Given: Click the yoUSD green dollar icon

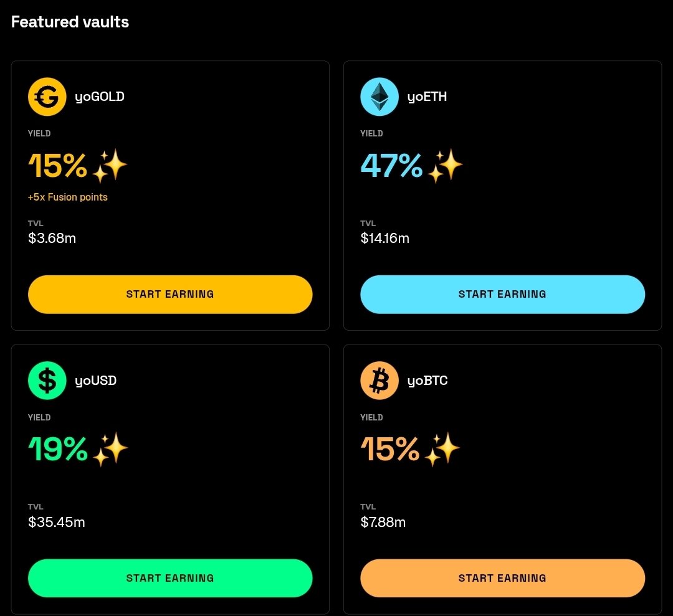Looking at the screenshot, I should (47, 381).
